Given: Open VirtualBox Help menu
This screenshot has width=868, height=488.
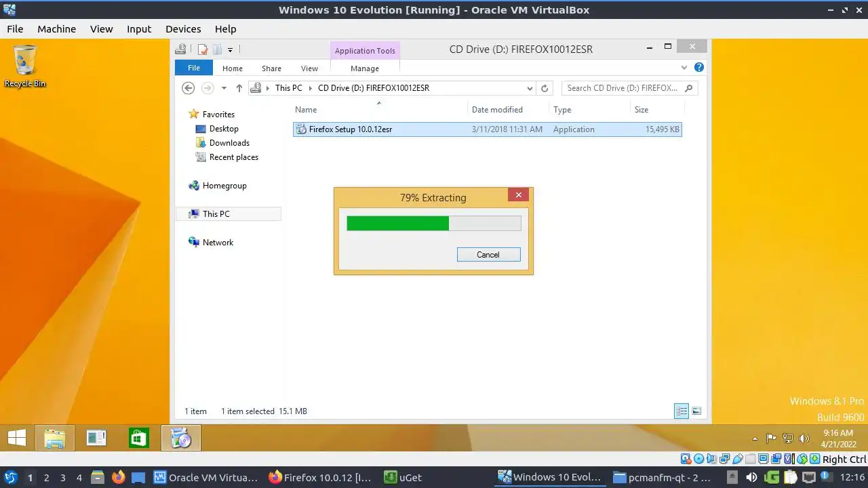Looking at the screenshot, I should pyautogui.click(x=225, y=29).
